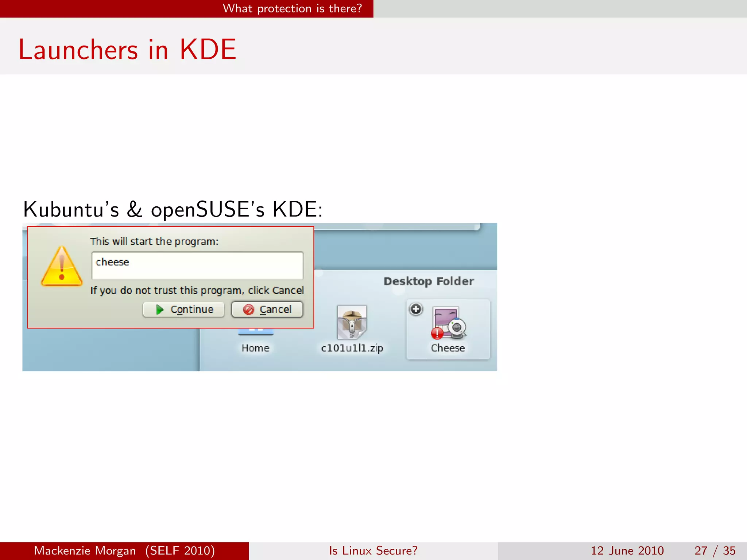Click the Desktop Folder title

429,281
